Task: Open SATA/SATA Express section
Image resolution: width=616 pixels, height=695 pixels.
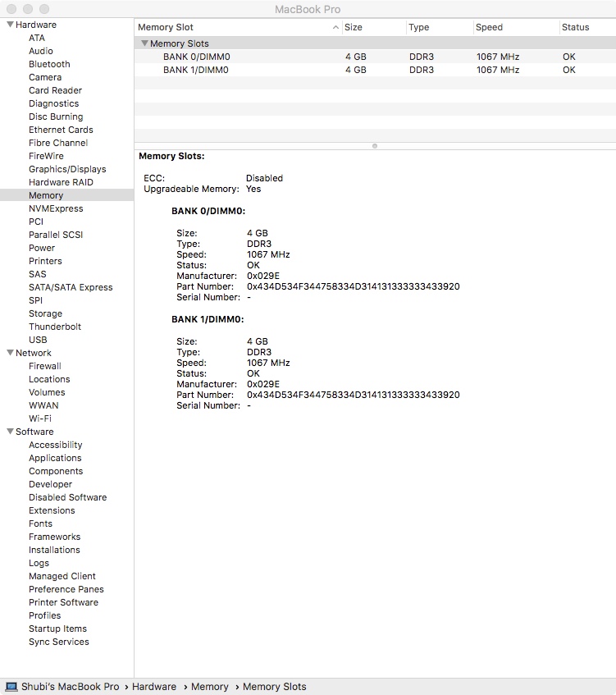Action: point(71,287)
